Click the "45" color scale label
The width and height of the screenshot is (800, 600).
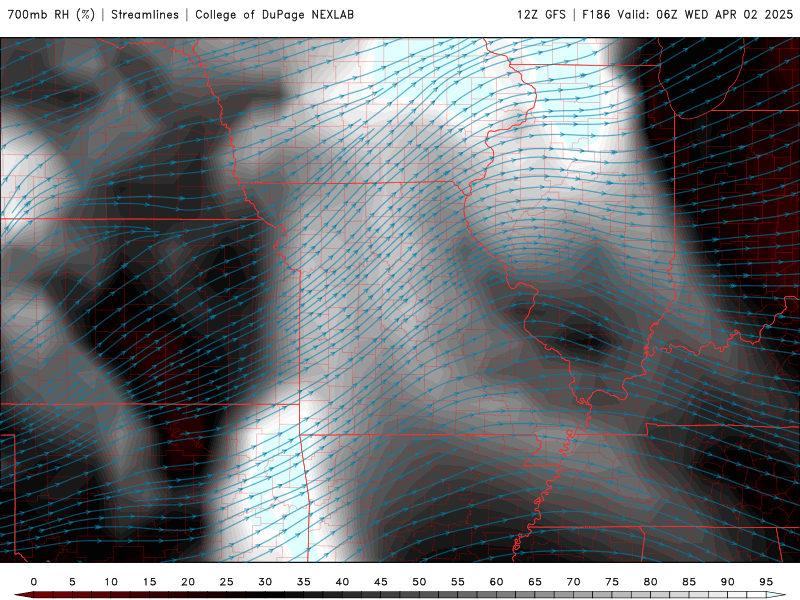381,582
